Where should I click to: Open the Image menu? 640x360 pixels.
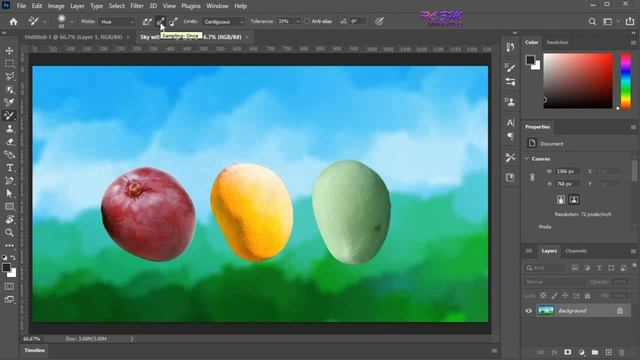pyautogui.click(x=56, y=6)
